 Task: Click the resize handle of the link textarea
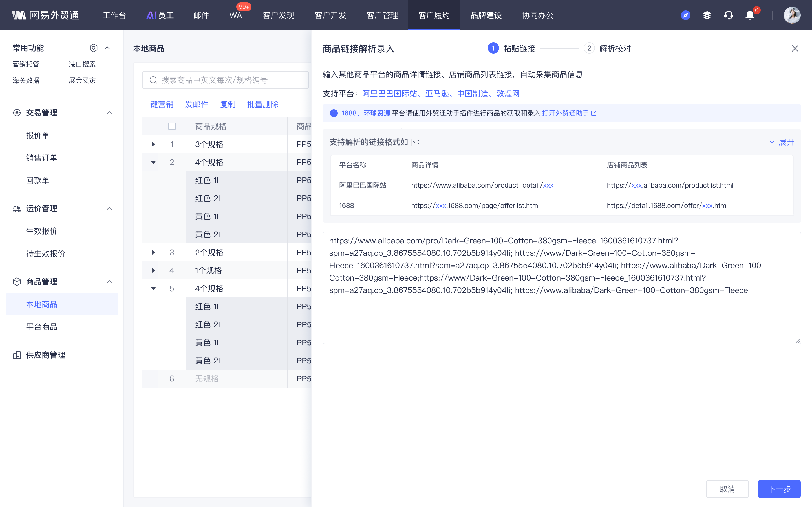(798, 341)
